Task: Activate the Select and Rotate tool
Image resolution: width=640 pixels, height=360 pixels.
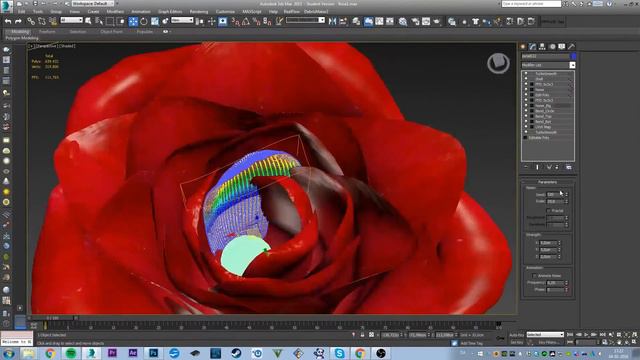Action: point(144,21)
